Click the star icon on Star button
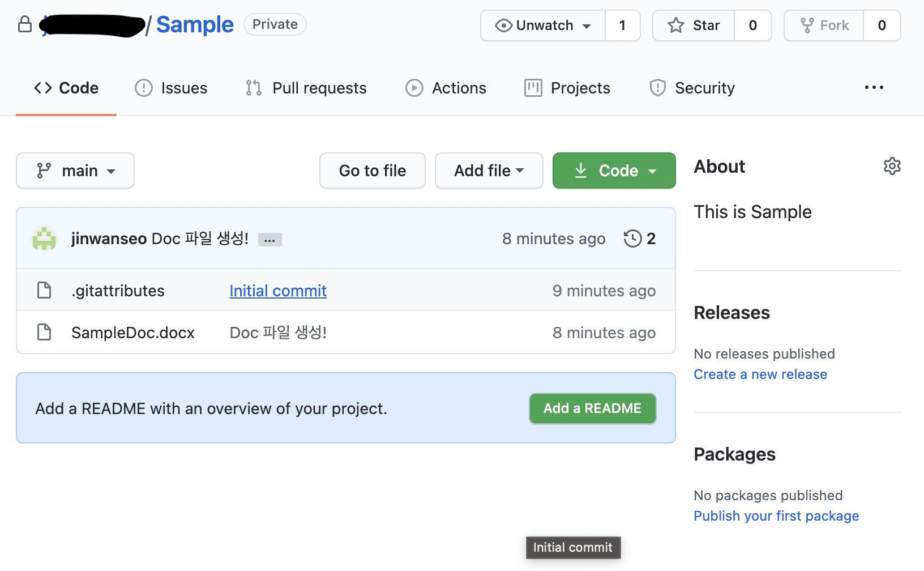924x571 pixels. pos(676,25)
